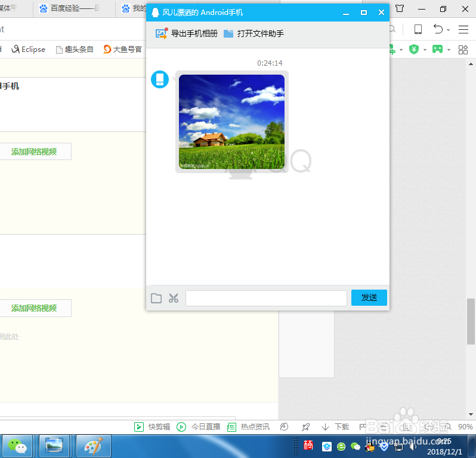Image resolution: width=476 pixels, height=458 pixels.
Task: Open the browser hamburger menu
Action: 463,29
